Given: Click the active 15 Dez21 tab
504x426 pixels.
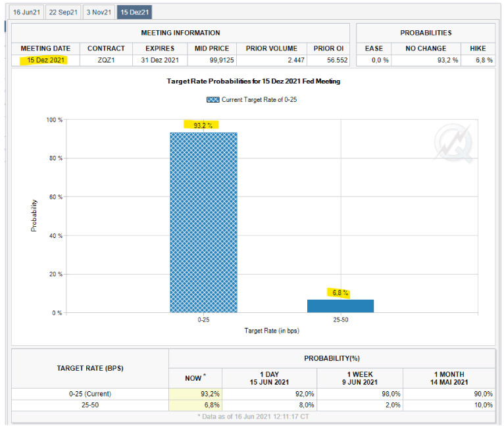Looking at the screenshot, I should [134, 12].
